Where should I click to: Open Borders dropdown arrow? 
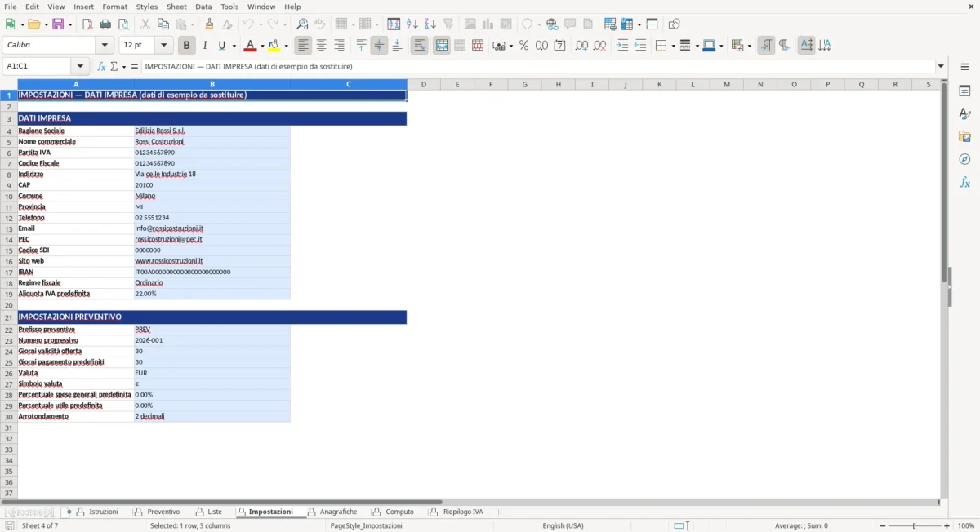[672, 46]
